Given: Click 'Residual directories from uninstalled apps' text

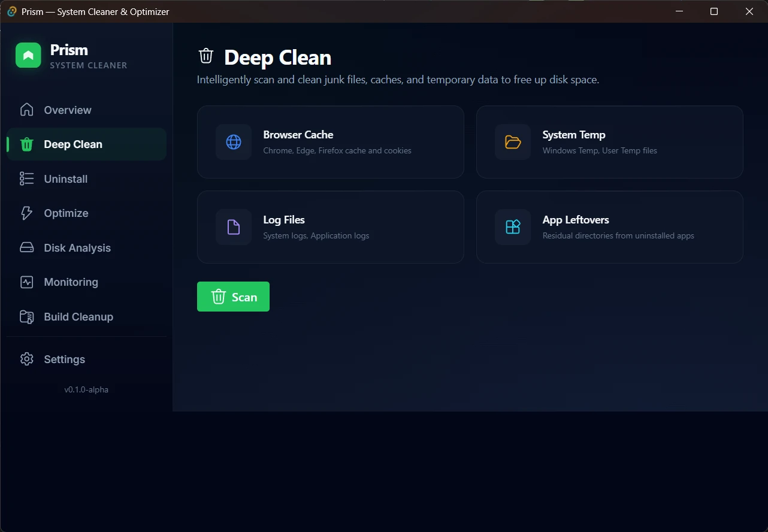Looking at the screenshot, I should [x=618, y=235].
